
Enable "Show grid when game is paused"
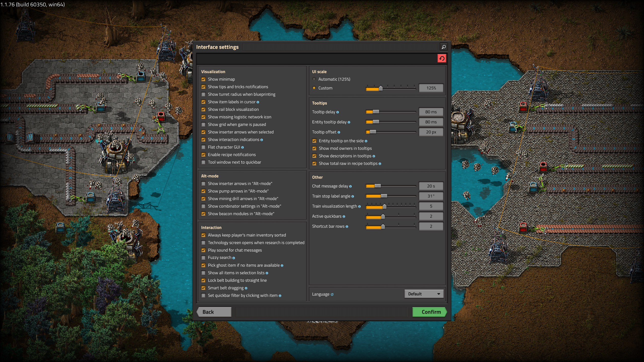pyautogui.click(x=204, y=124)
